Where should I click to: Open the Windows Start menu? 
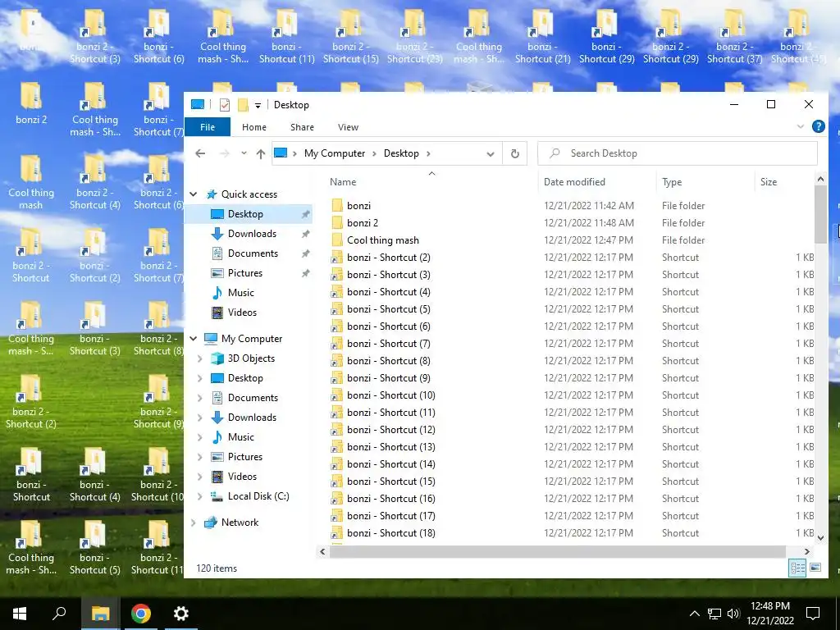[x=20, y=614]
